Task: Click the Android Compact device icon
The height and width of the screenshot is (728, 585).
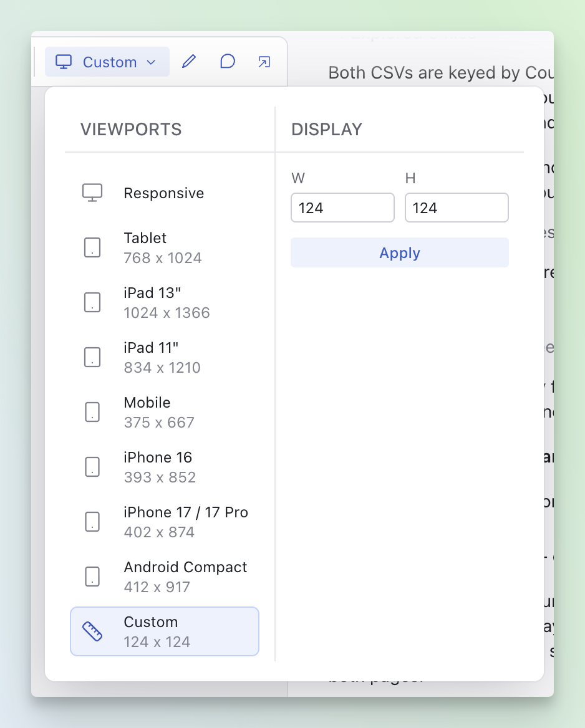Action: click(x=92, y=576)
